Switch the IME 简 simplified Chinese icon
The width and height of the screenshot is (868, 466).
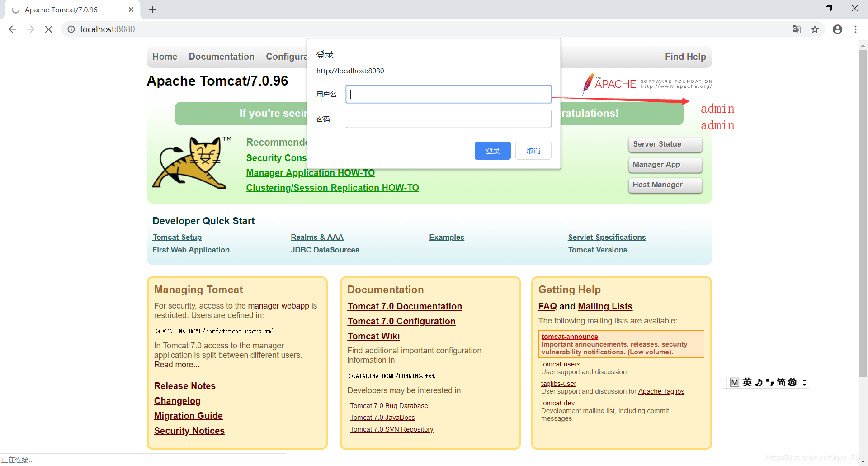click(x=781, y=382)
